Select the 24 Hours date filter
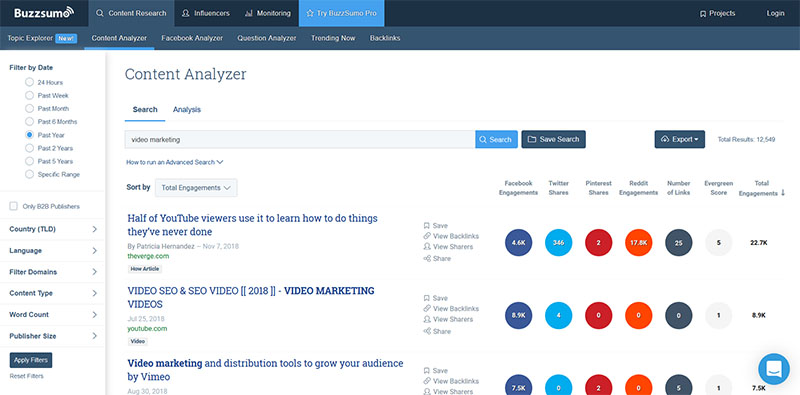Image resolution: width=800 pixels, height=395 pixels. [x=29, y=82]
